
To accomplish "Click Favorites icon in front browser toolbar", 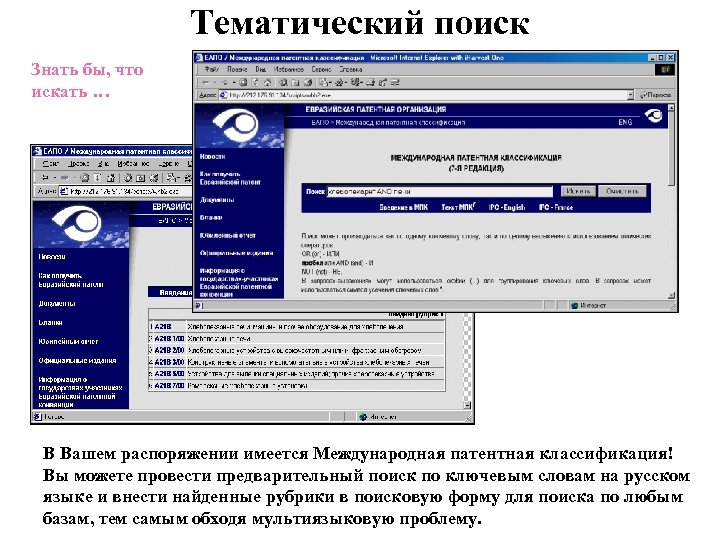I will coord(296,83).
